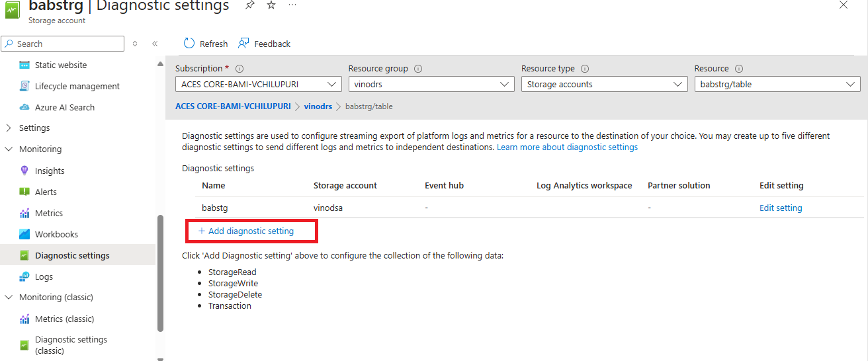Image resolution: width=868 pixels, height=361 pixels.
Task: Click the Event hub column header
Action: 445,186
